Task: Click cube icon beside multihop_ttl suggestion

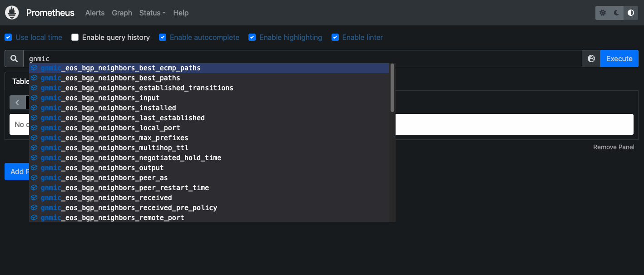Action: (35, 148)
